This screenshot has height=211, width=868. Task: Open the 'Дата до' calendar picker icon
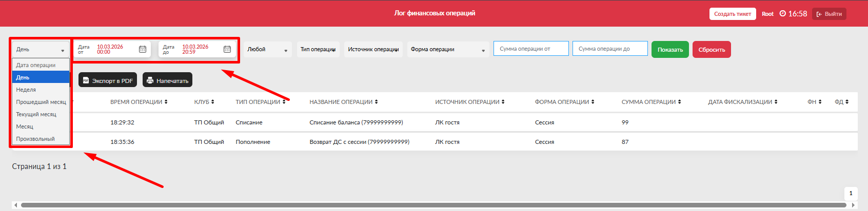point(227,49)
